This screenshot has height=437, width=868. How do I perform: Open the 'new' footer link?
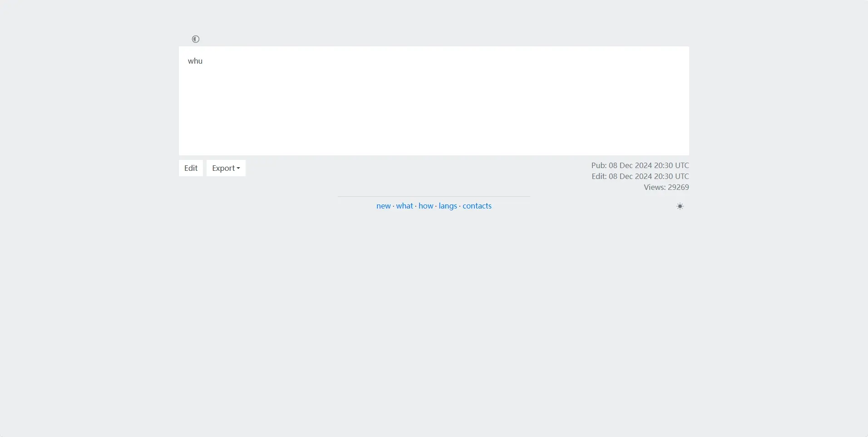[383, 206]
